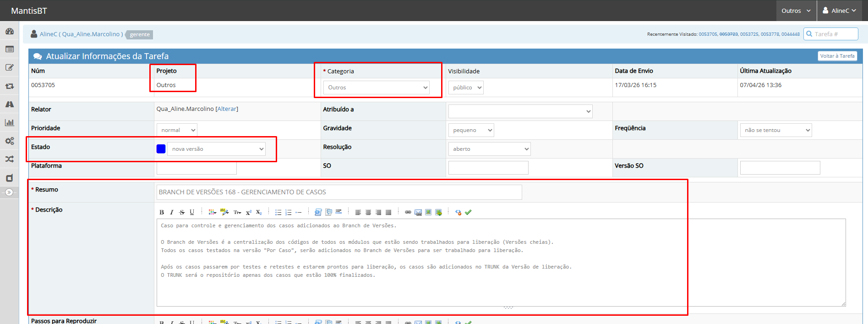Screen dimensions: 868x324
Task: Open the Manage gears icon in the sidebar
Action: 9,141
